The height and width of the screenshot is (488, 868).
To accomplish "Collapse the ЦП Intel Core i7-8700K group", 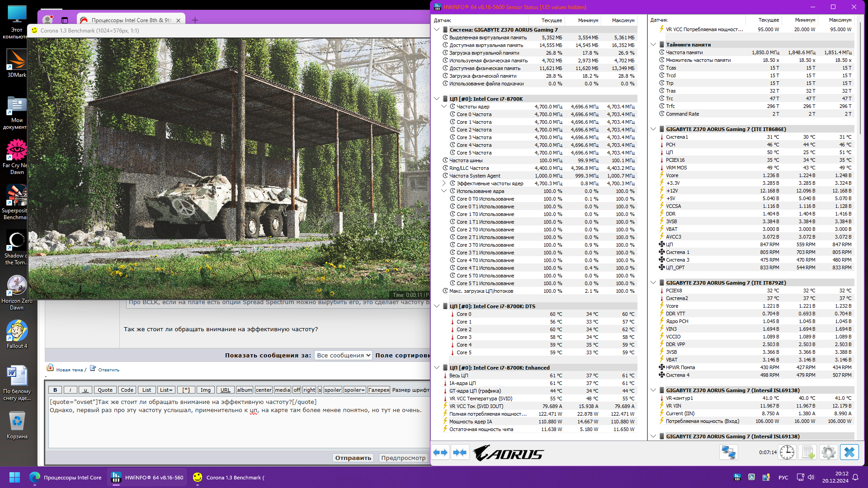I will click(437, 99).
